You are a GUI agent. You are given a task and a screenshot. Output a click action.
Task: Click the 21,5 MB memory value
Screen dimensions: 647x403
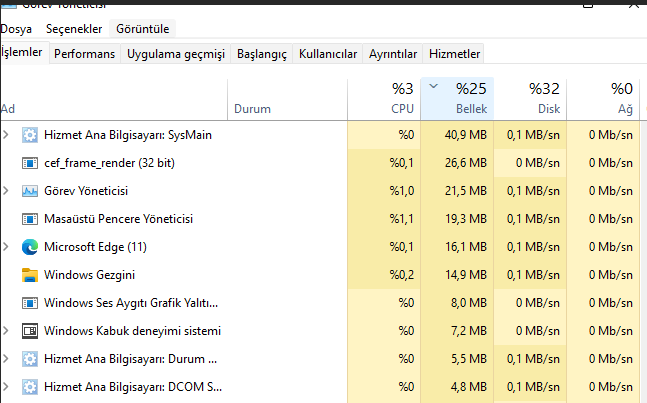pos(466,191)
